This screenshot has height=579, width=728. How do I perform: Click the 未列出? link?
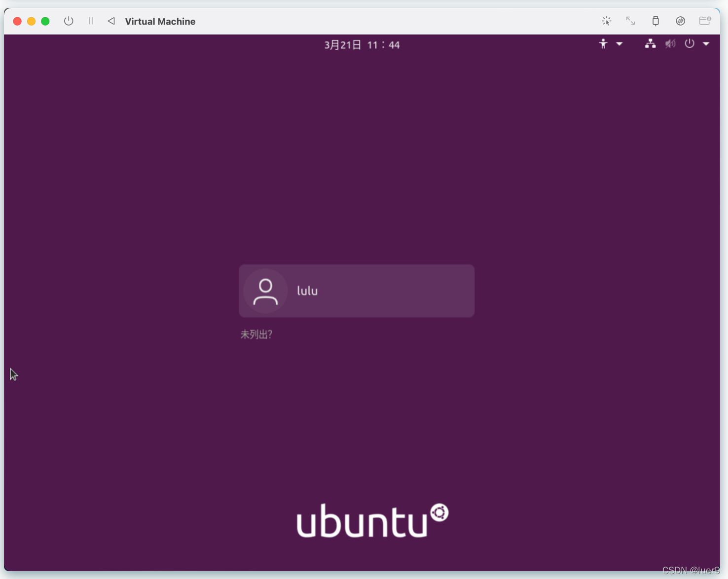pos(256,334)
